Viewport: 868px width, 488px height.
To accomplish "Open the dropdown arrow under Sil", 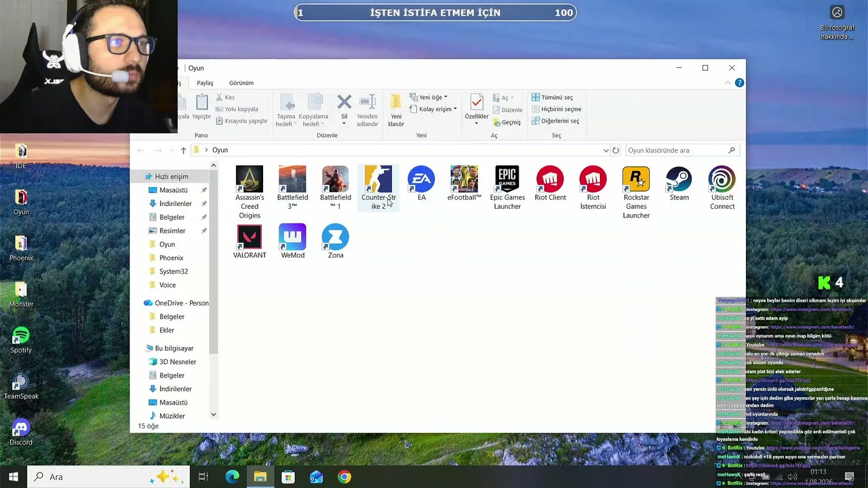I will 344,123.
